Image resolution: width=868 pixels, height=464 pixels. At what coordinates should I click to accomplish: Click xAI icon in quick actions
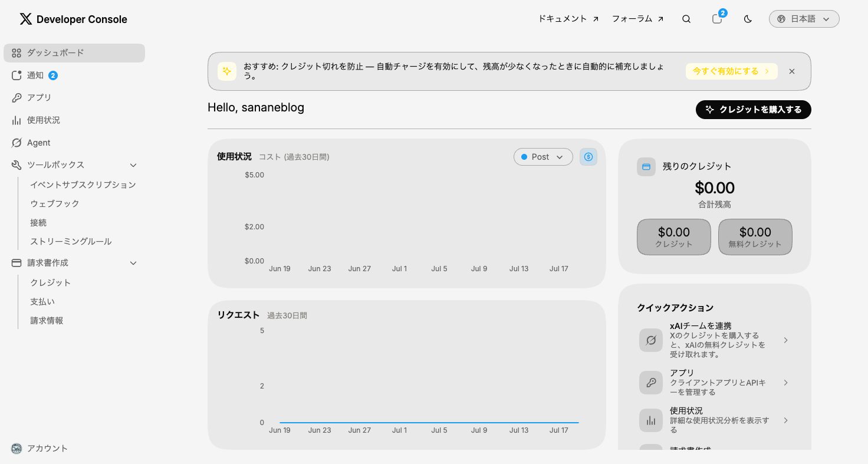coord(651,340)
